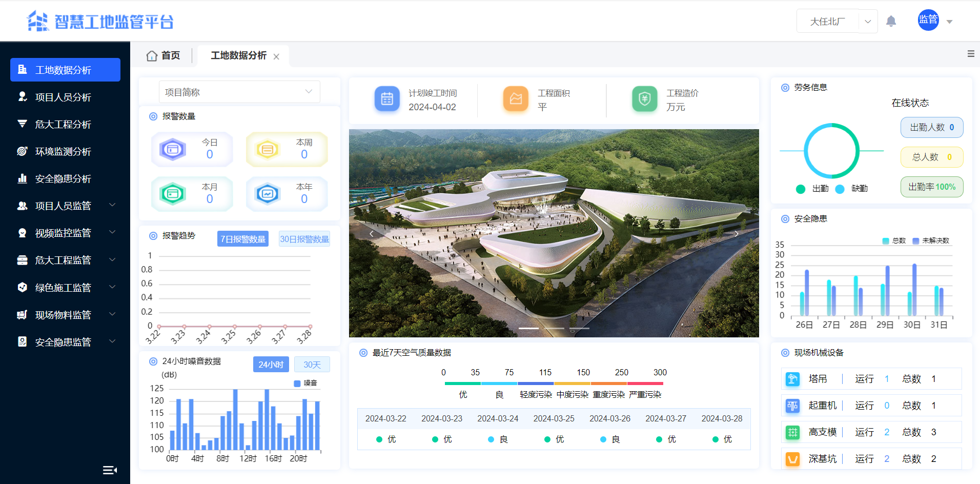
Task: Open the 大任北厂 project selector
Action: [837, 21]
